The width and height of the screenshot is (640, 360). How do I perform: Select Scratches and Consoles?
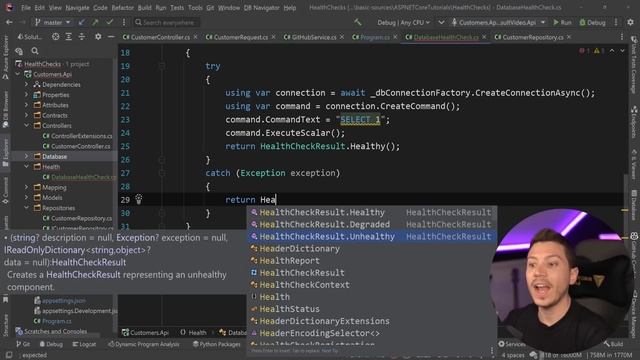coord(51,331)
